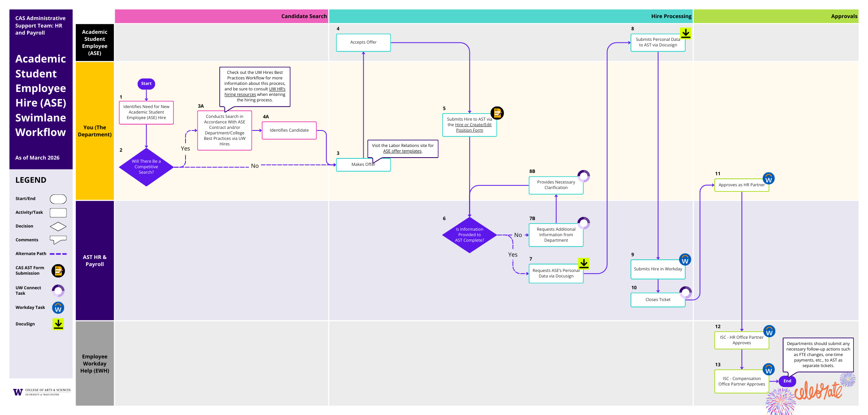The height and width of the screenshot is (415, 868).
Task: Click the UW Connect icon on Requests Additional Information
Action: coord(583,223)
